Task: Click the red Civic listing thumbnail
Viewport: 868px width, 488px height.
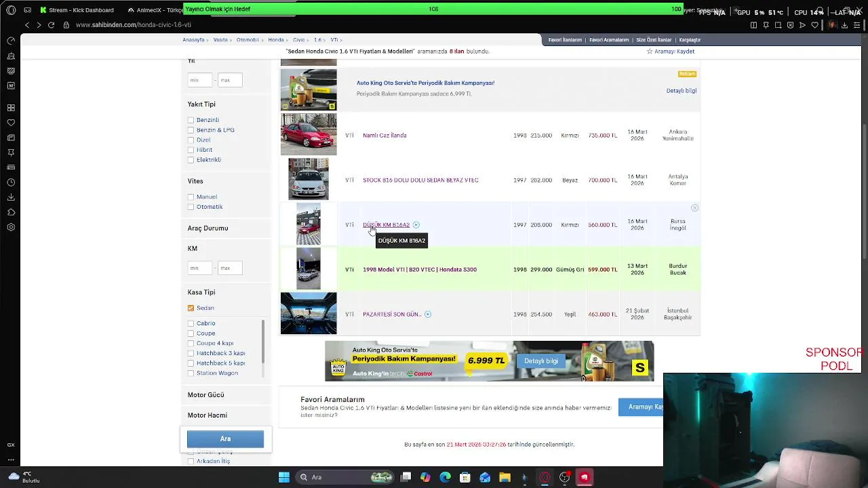Action: pos(309,134)
